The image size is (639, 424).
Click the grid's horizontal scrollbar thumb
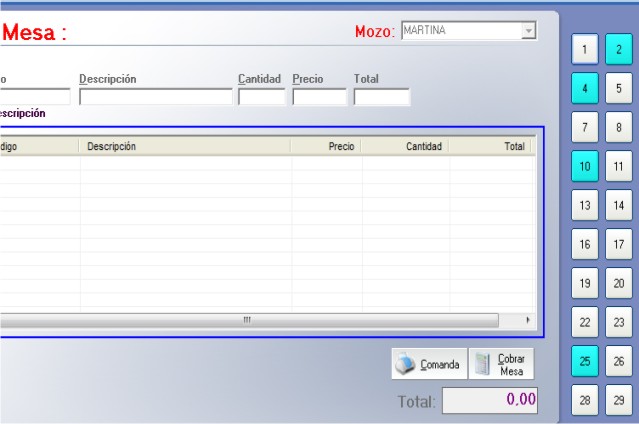tap(249, 320)
